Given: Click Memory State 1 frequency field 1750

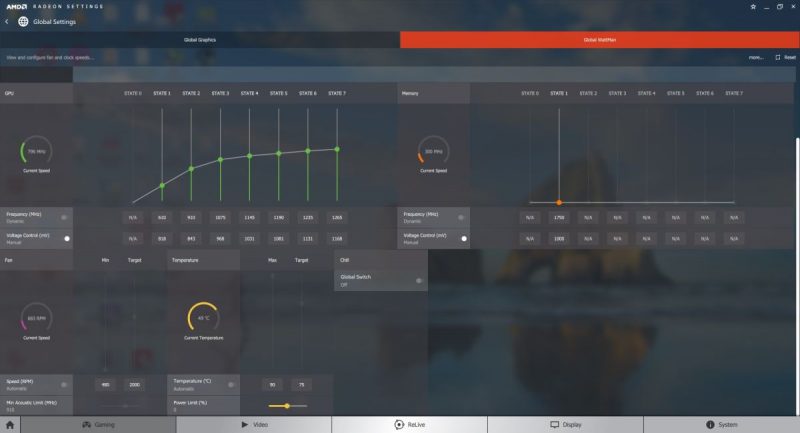Looking at the screenshot, I should (x=559, y=217).
